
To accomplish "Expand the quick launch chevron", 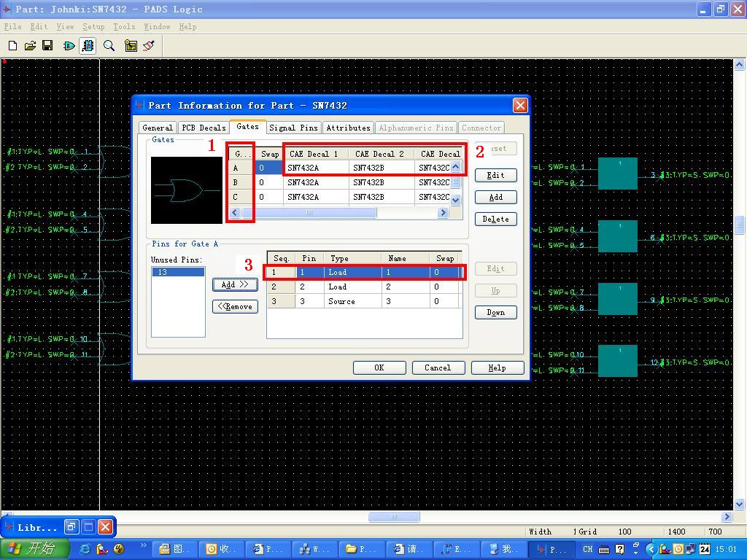I will tap(144, 545).
